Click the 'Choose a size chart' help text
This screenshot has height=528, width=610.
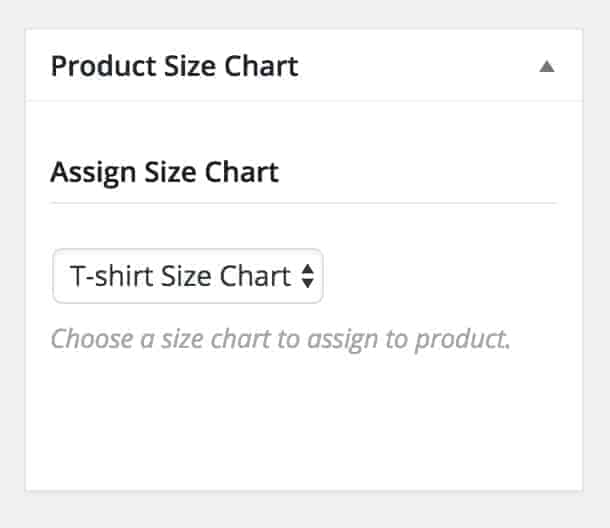tap(280, 338)
